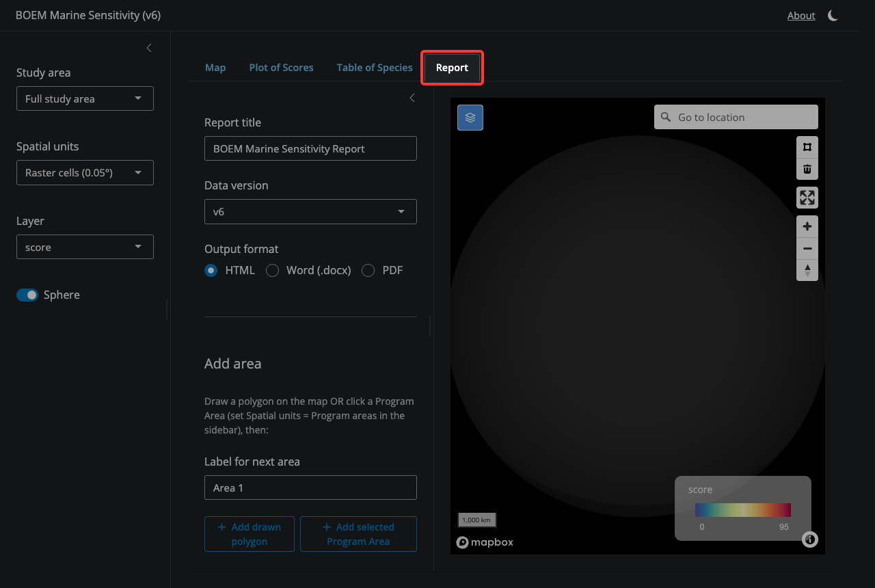
Task: Click the report panel splitter handle
Action: (430, 325)
